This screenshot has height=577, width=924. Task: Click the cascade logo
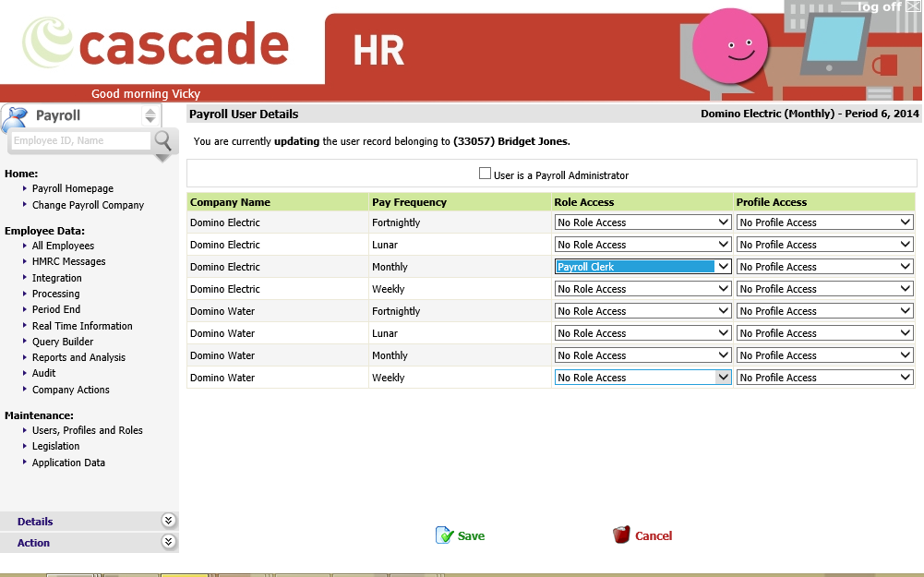[156, 42]
